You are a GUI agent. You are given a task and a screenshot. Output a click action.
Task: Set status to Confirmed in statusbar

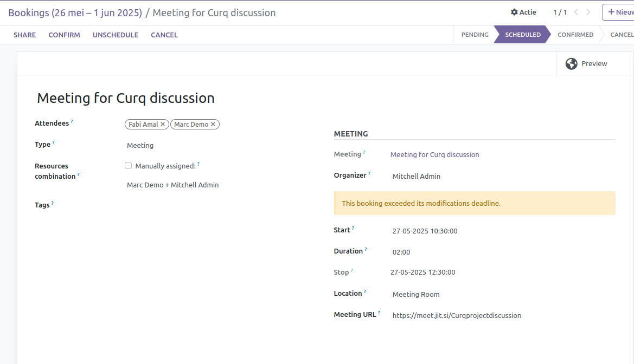(575, 35)
